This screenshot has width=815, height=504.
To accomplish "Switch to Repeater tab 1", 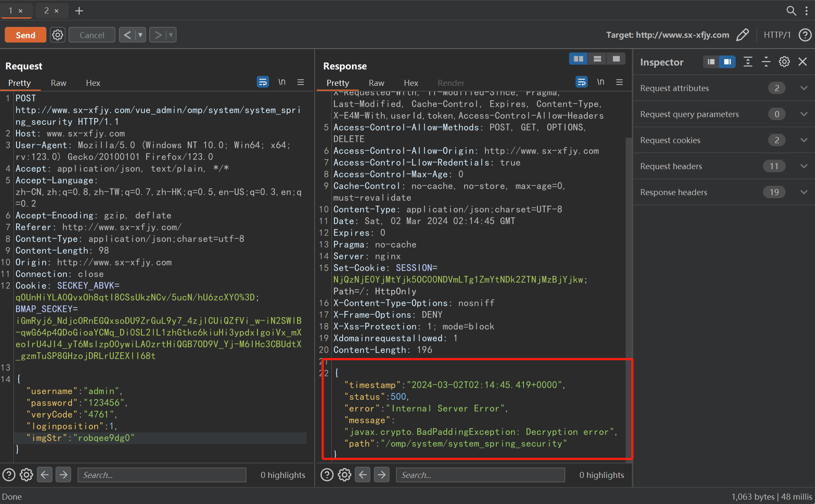I will click(10, 10).
